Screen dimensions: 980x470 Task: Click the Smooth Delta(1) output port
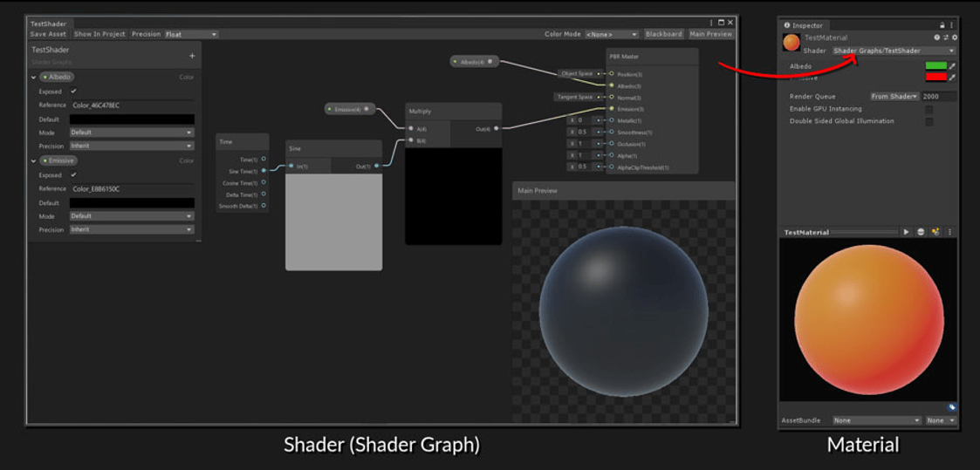click(x=264, y=205)
